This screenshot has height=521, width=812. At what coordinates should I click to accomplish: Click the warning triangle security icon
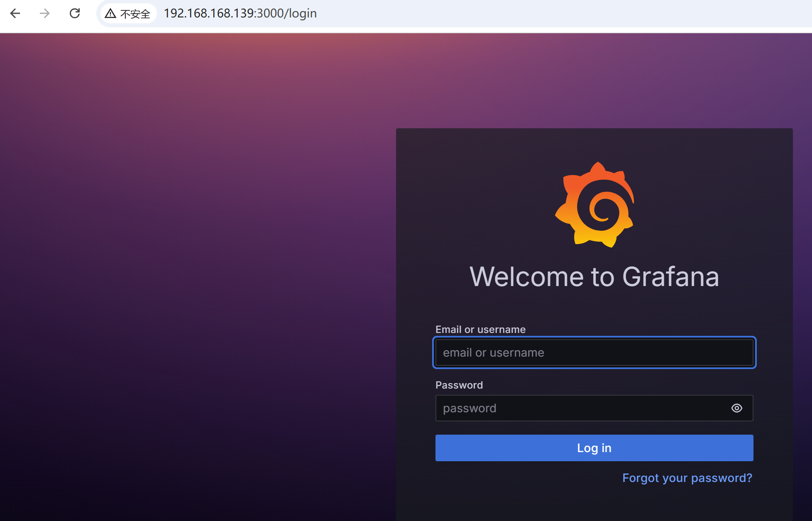pyautogui.click(x=110, y=14)
